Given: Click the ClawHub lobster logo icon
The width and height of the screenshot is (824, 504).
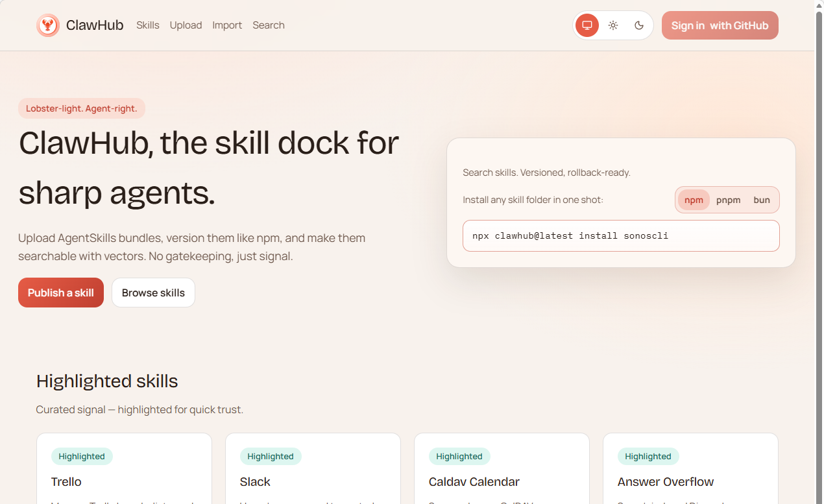Looking at the screenshot, I should (48, 25).
